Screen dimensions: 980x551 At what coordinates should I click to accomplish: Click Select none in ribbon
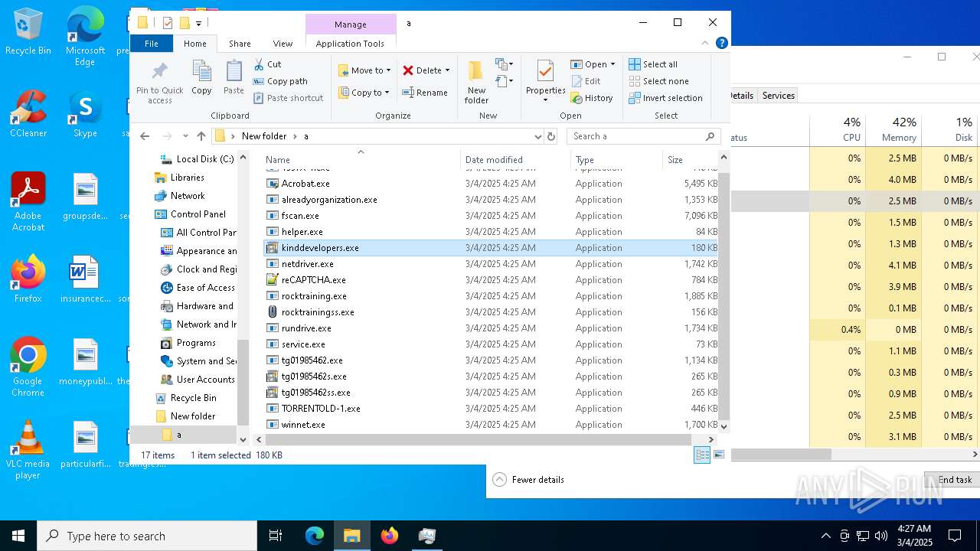pos(658,81)
